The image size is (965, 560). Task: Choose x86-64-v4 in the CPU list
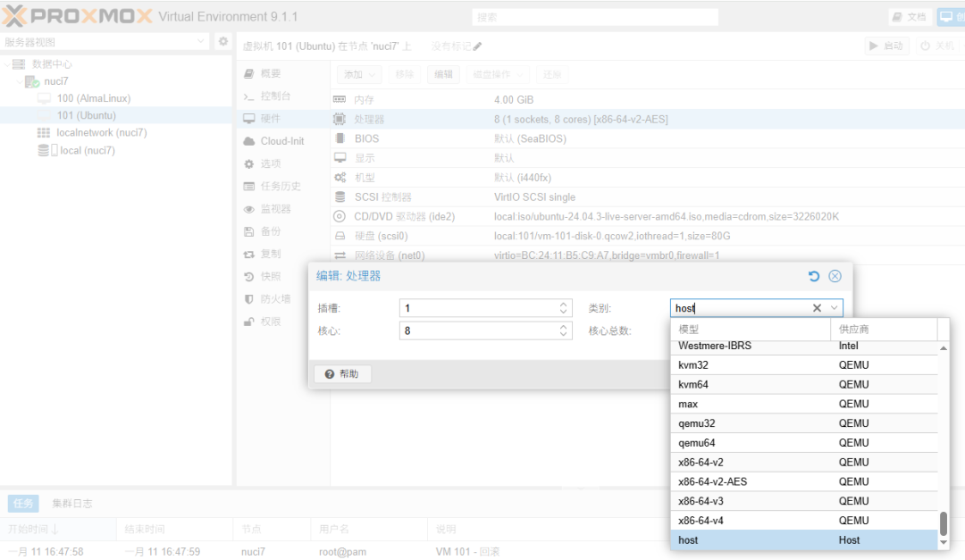pos(804,521)
